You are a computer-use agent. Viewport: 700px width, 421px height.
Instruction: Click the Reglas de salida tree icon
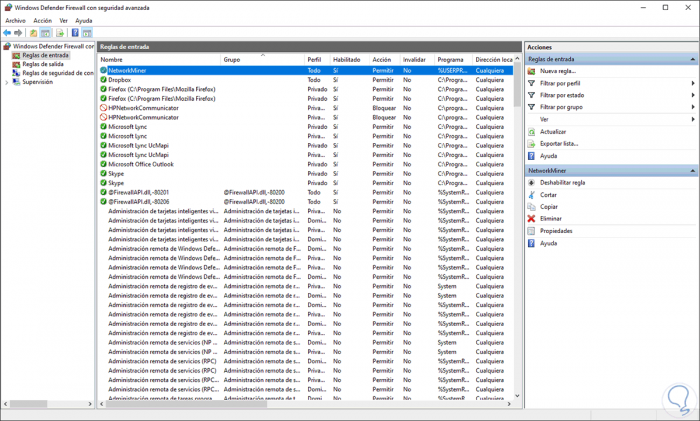point(16,64)
